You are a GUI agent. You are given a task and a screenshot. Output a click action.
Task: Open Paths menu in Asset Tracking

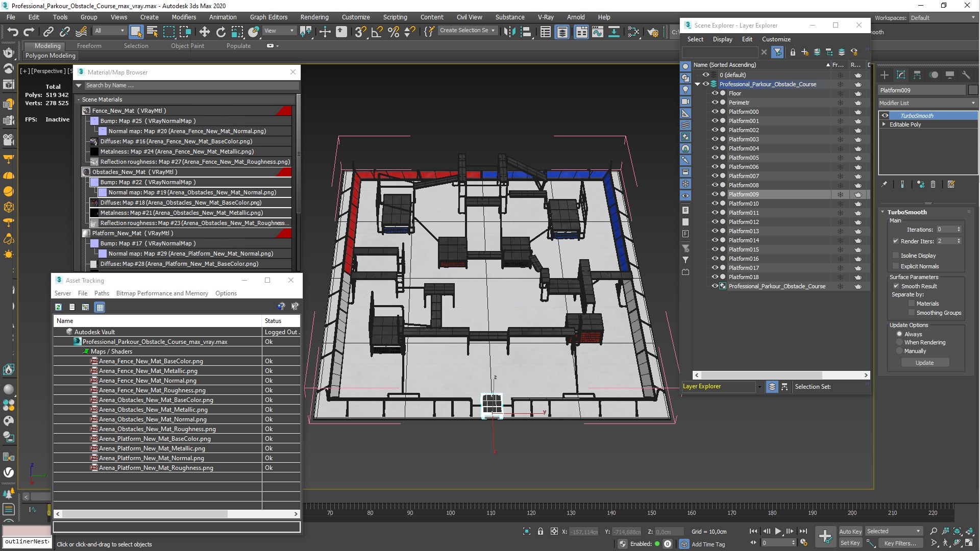[x=102, y=293]
